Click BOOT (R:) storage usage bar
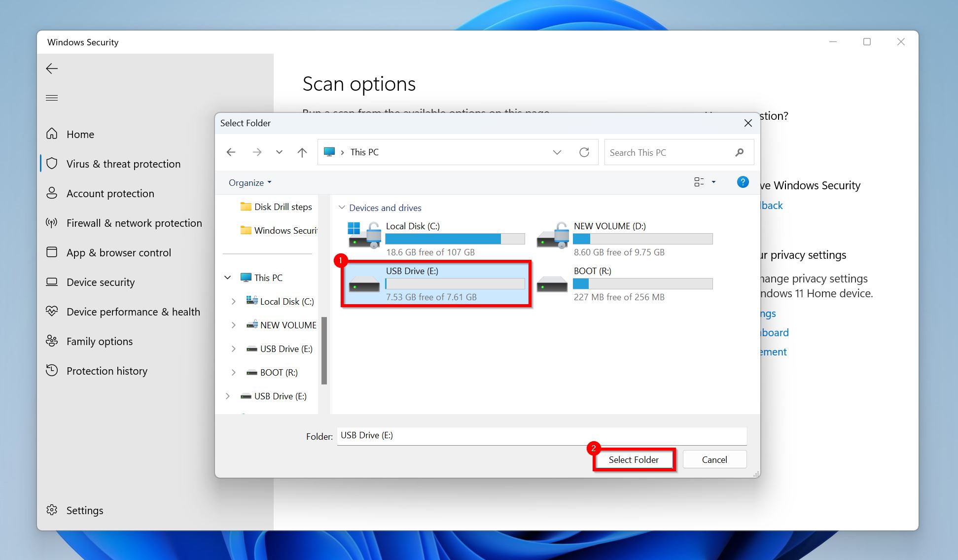 pyautogui.click(x=642, y=283)
